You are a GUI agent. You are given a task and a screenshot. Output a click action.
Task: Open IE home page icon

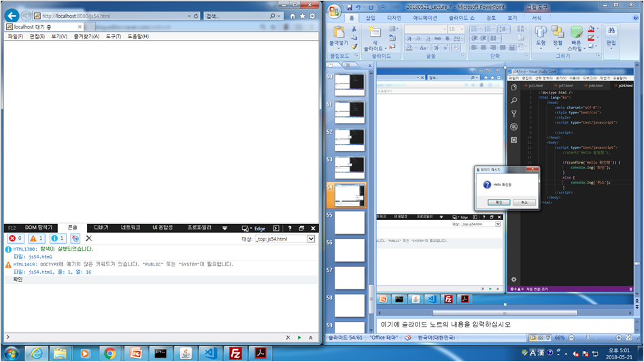(292, 16)
